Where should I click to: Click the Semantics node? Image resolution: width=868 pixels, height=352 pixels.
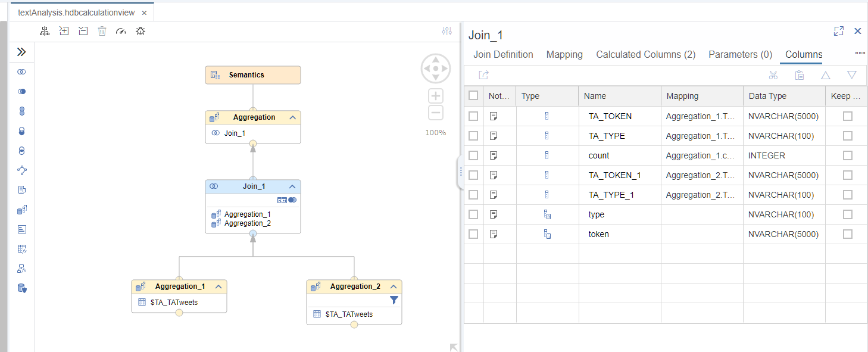[252, 75]
